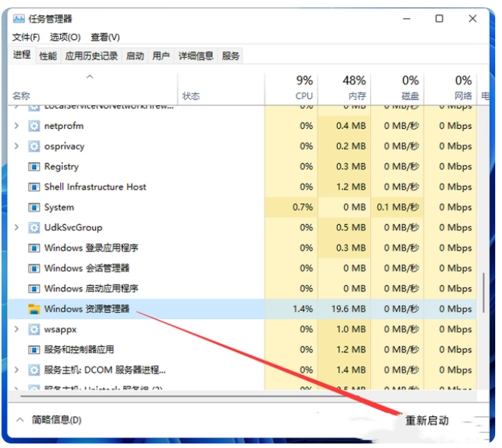Click the UdkSvcGroup gear icon
Screen dimensions: 502x448
pyautogui.click(x=34, y=227)
